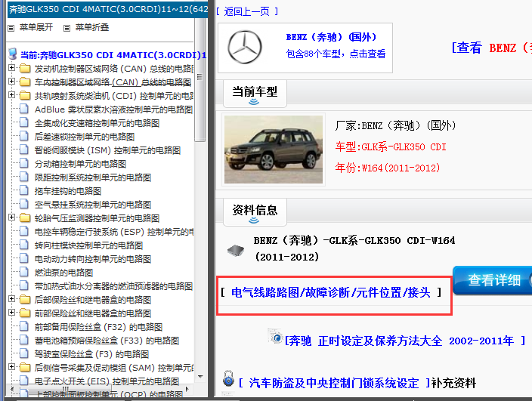Expand the 车内控制器区域网络 (CAN) node
Viewport: 532px width, 401px height.
(x=11, y=82)
